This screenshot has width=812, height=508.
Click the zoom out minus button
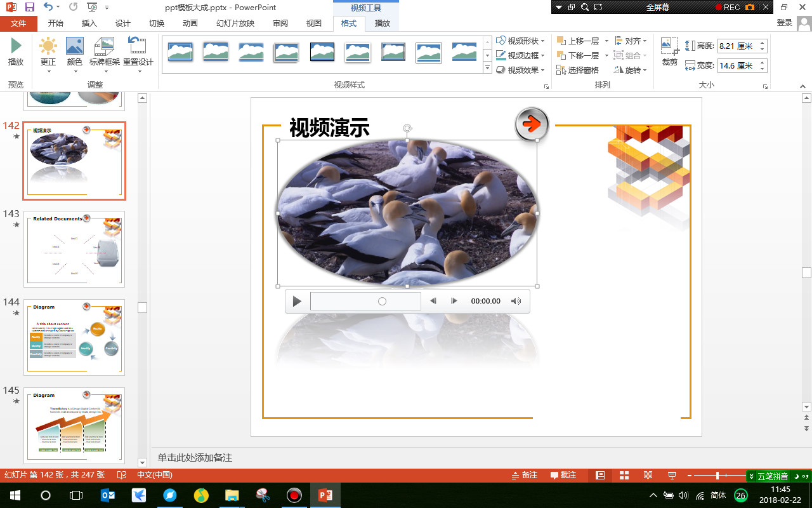[x=690, y=475]
